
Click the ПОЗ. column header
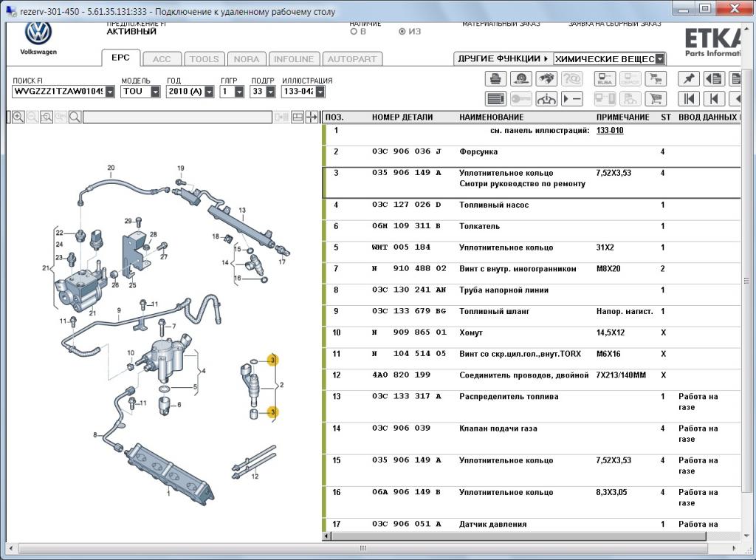click(x=334, y=117)
